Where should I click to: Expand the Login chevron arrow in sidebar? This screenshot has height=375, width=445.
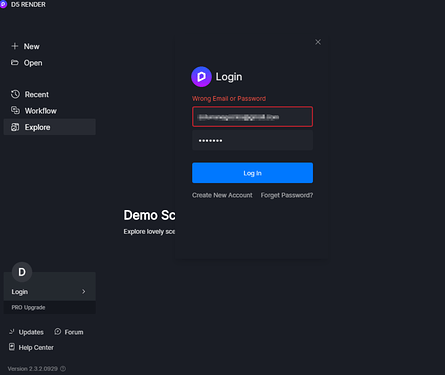[84, 292]
